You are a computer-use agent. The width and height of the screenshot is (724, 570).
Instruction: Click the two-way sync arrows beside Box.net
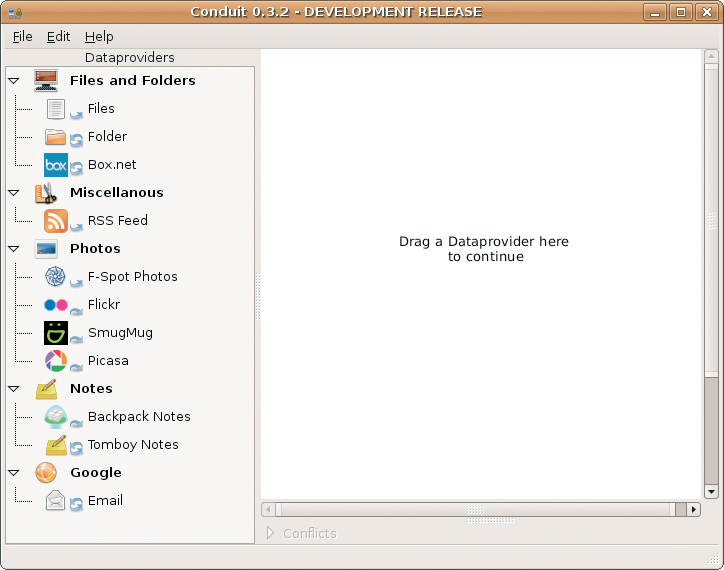pos(76,168)
